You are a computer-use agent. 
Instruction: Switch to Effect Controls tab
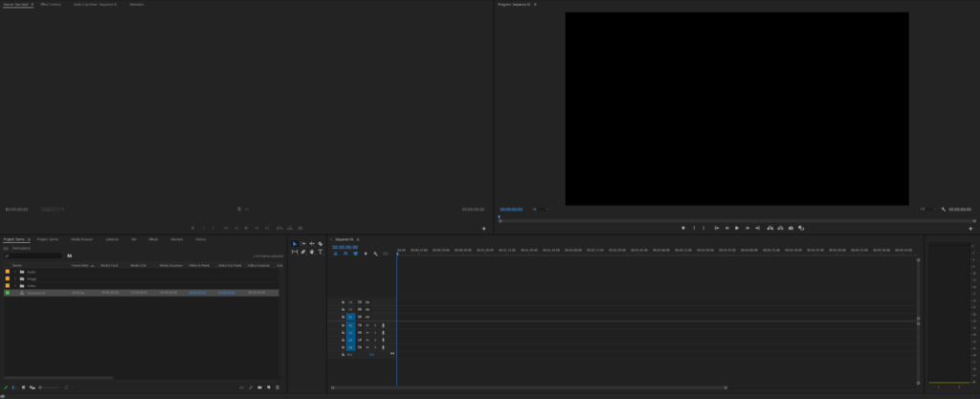click(x=50, y=5)
